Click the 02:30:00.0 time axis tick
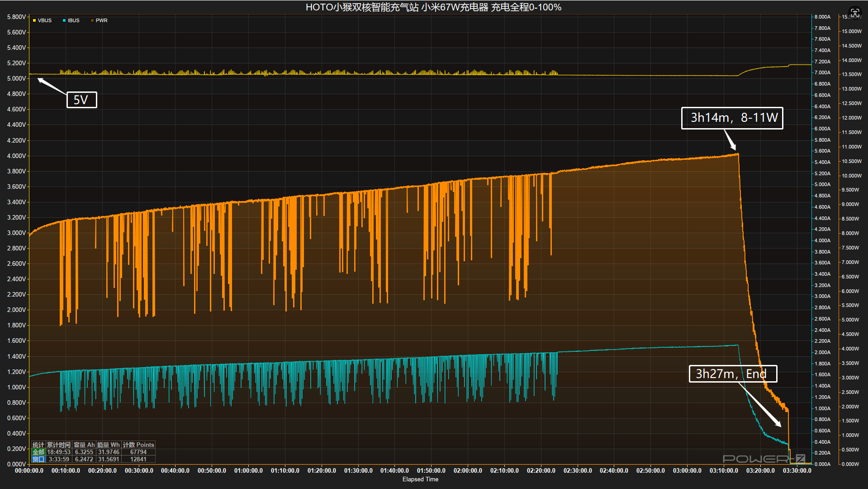 (578, 471)
